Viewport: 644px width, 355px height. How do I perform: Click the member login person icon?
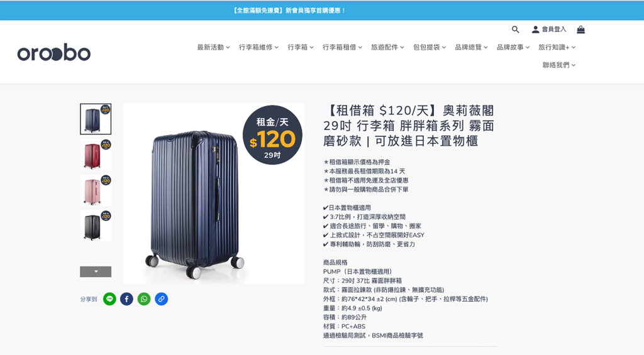pos(535,30)
